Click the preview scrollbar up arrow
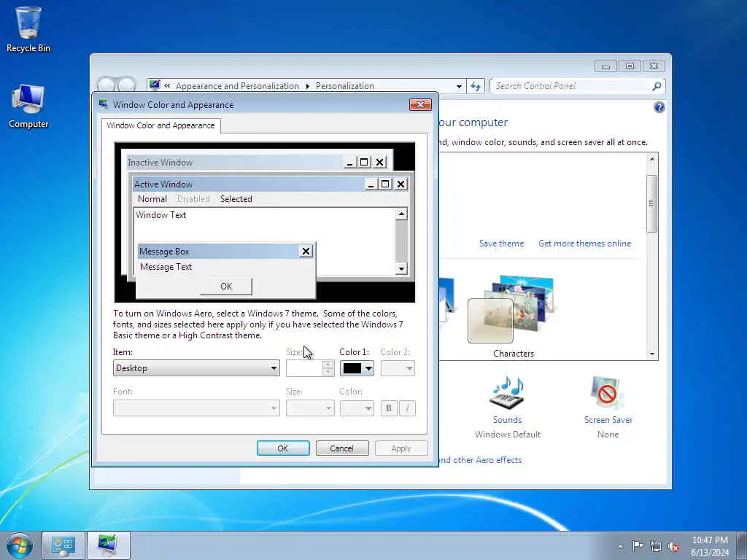 click(x=401, y=214)
